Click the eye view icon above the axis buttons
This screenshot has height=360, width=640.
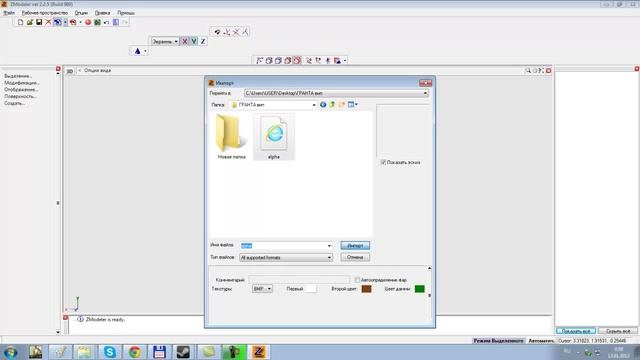pos(218,32)
